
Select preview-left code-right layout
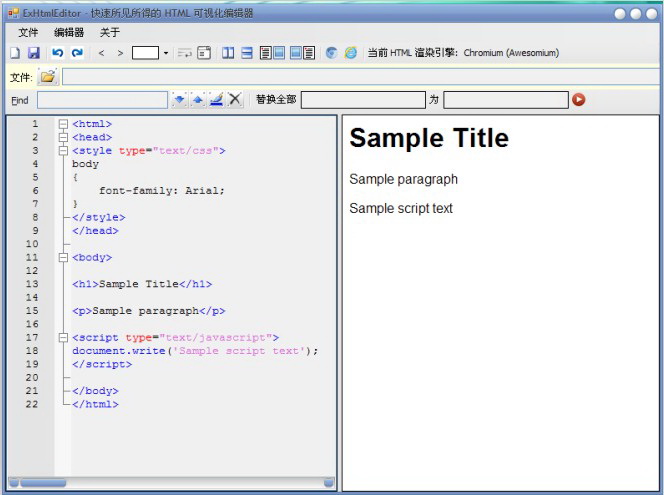(302, 53)
